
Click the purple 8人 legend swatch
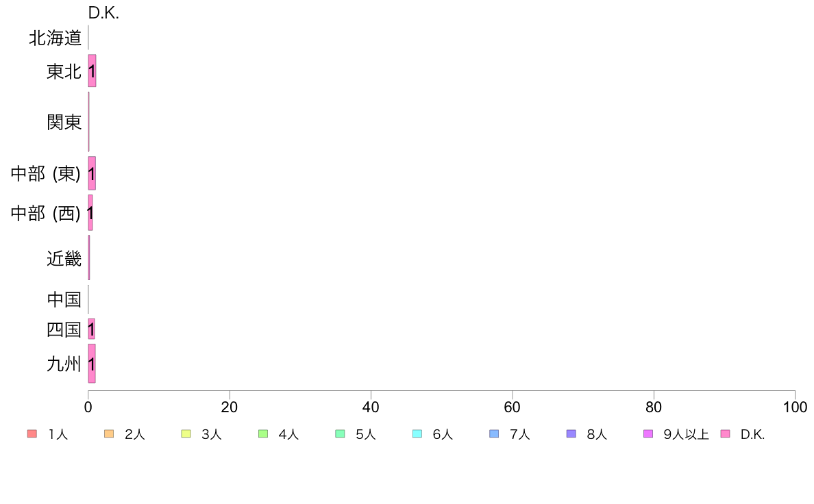pyautogui.click(x=571, y=433)
